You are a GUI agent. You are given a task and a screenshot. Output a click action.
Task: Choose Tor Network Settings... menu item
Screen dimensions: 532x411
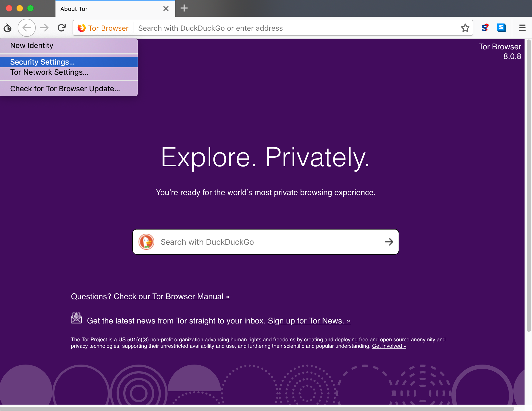pos(69,72)
